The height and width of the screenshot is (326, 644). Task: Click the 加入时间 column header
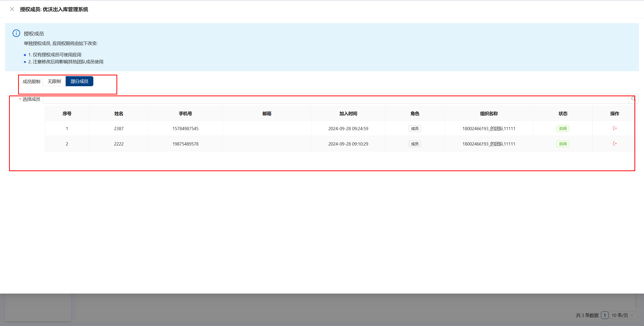pos(348,113)
